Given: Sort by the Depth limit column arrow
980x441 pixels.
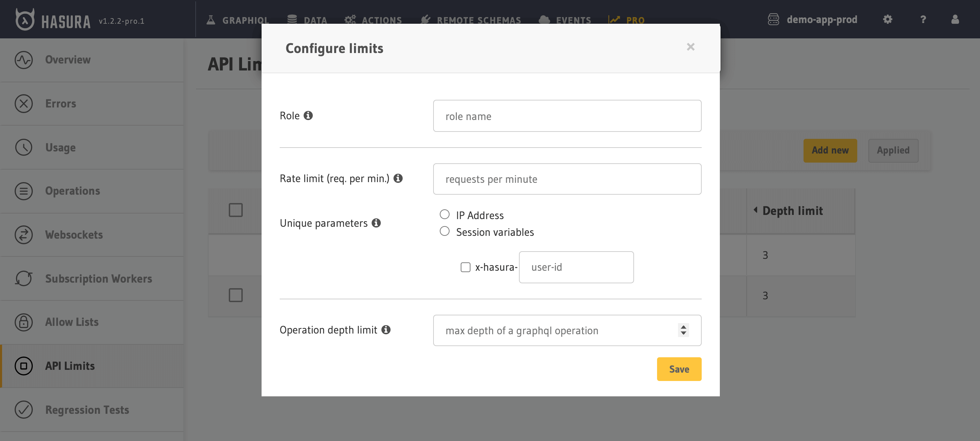Looking at the screenshot, I should (x=755, y=210).
